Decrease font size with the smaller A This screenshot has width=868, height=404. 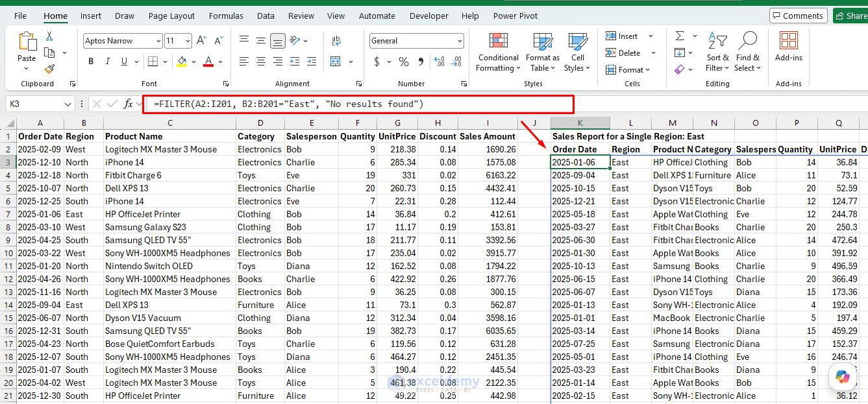point(219,41)
